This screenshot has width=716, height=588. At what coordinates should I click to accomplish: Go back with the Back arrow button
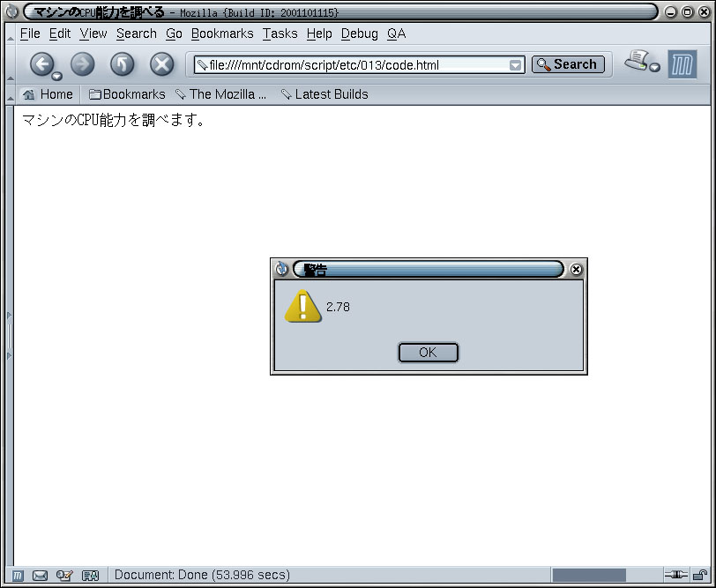tap(42, 63)
